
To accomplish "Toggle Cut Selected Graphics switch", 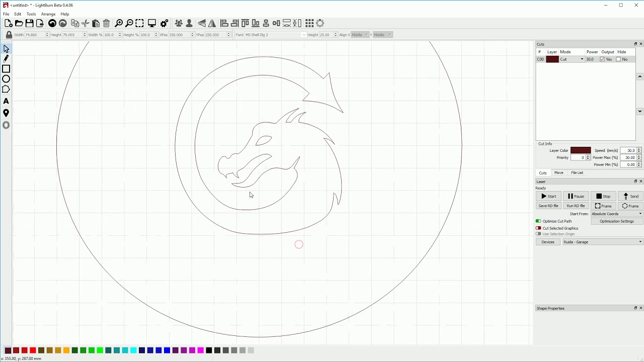I will pyautogui.click(x=538, y=228).
